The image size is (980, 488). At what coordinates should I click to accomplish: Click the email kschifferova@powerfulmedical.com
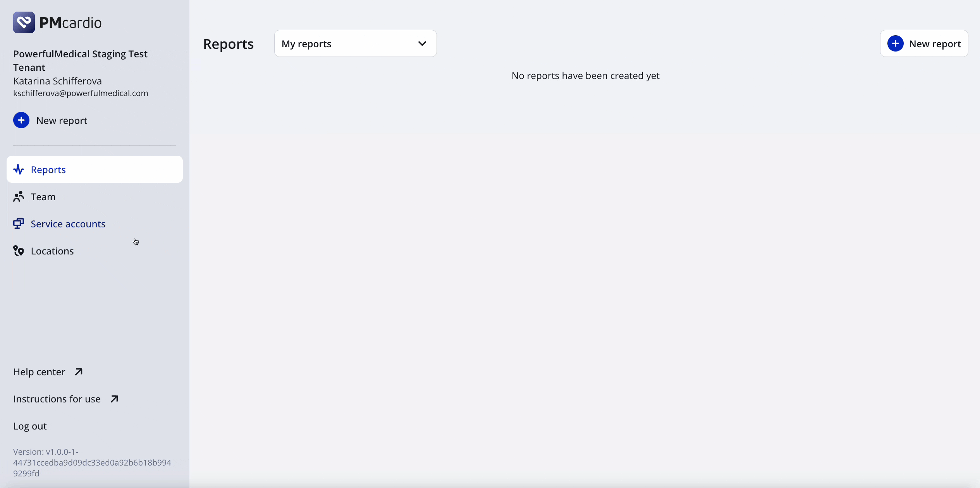[81, 93]
